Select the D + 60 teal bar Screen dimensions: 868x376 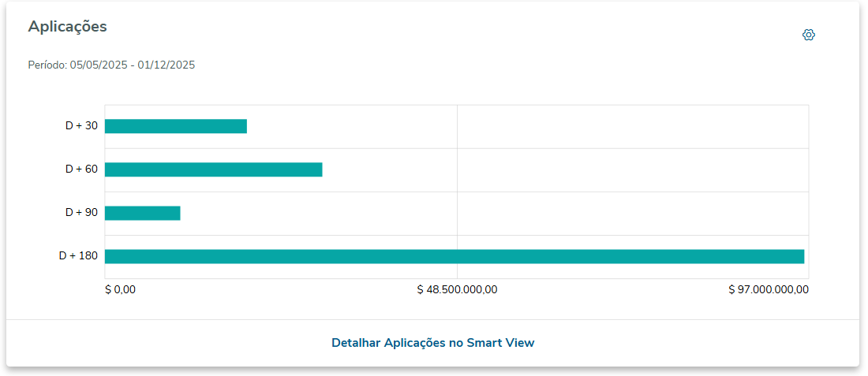click(213, 169)
